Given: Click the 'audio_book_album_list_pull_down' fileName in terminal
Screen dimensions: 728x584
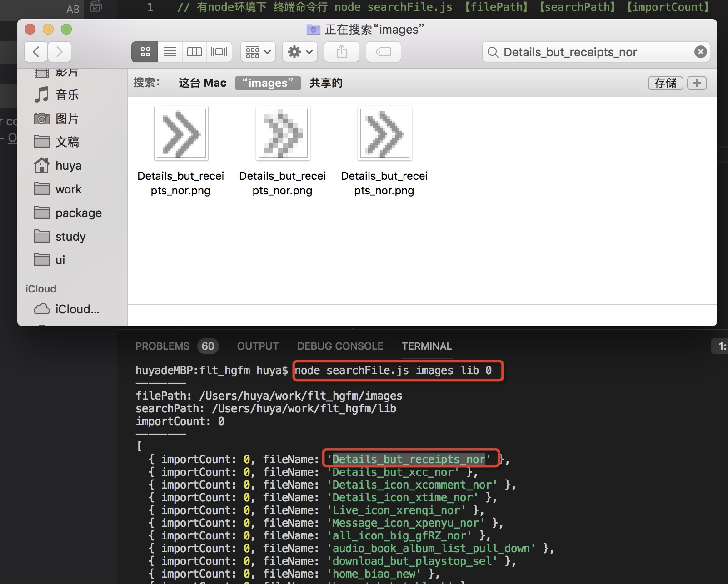Looking at the screenshot, I should tap(431, 549).
